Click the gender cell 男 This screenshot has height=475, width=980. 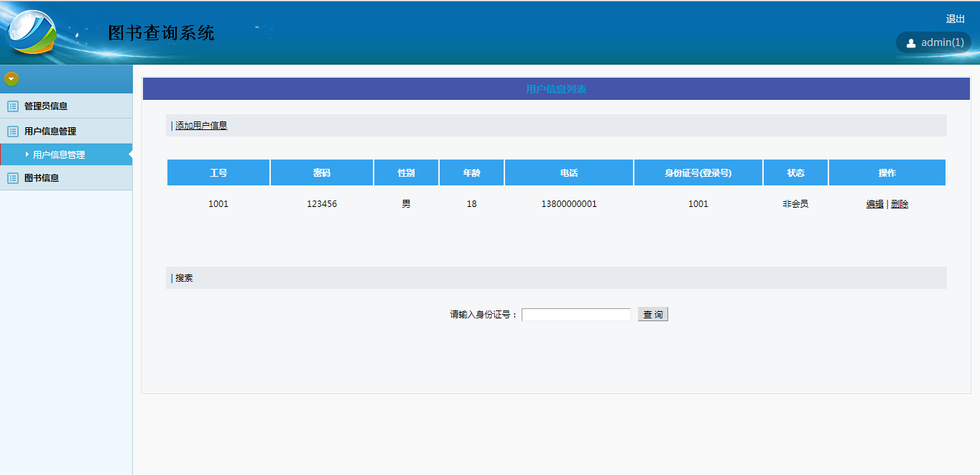407,204
